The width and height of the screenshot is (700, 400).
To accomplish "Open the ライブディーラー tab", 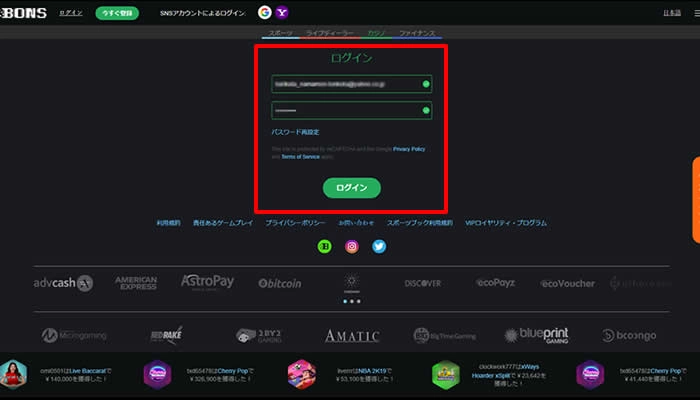I will point(332,33).
